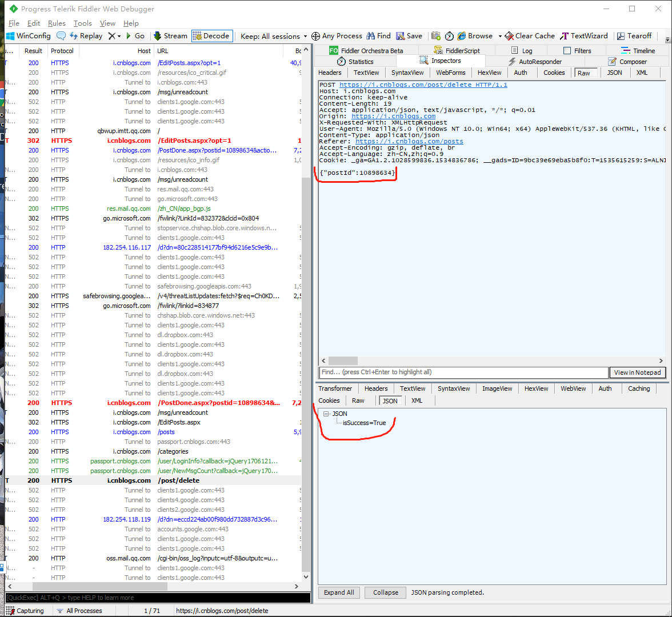
Task: Toggle the Stream mode button
Action: [170, 36]
